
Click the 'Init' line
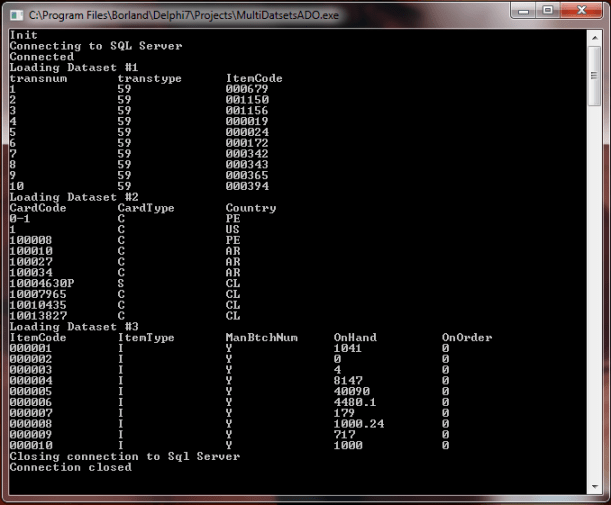23,35
